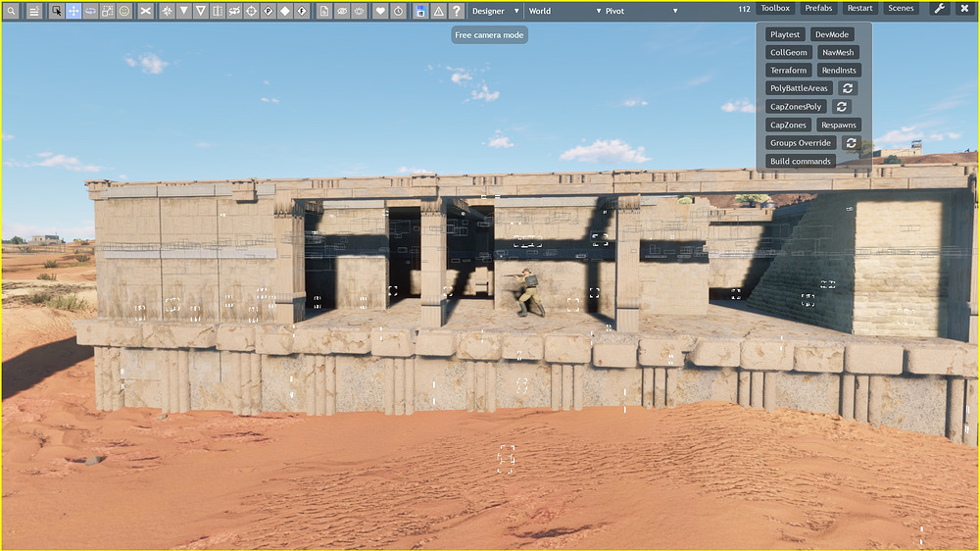The width and height of the screenshot is (980, 551).
Task: Click the stopwatch timer icon
Action: pyautogui.click(x=398, y=11)
